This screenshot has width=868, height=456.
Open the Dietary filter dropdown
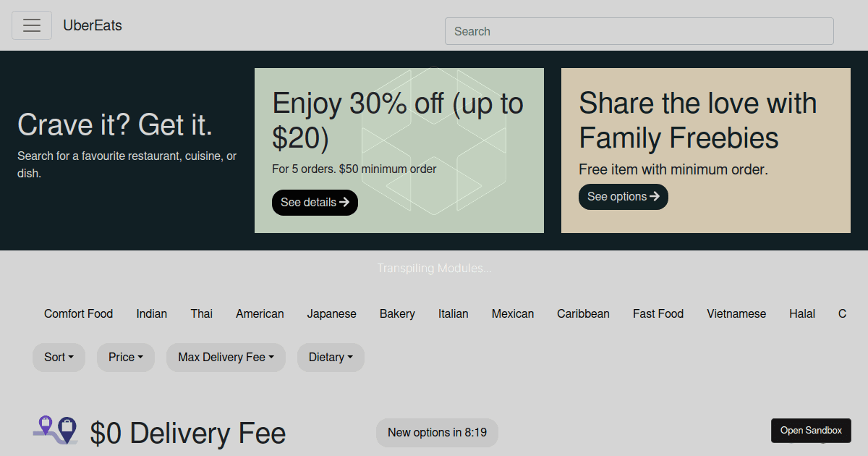(331, 357)
